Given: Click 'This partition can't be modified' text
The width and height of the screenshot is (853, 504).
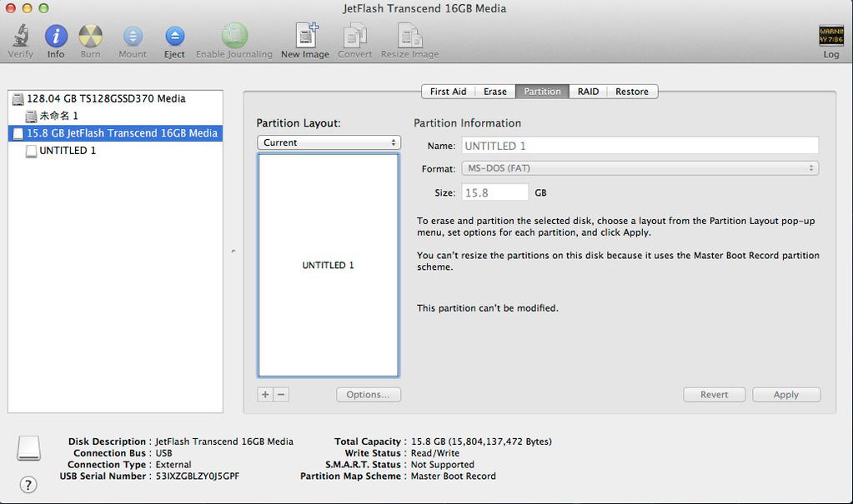Looking at the screenshot, I should pyautogui.click(x=488, y=308).
